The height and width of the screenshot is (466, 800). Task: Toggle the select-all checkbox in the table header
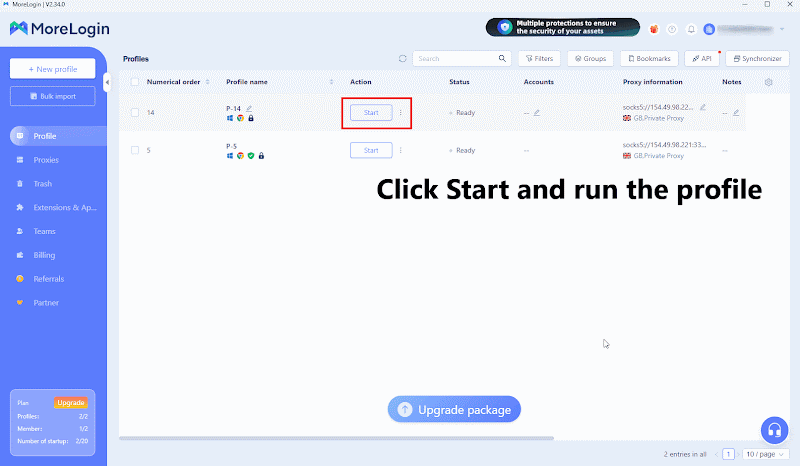134,82
